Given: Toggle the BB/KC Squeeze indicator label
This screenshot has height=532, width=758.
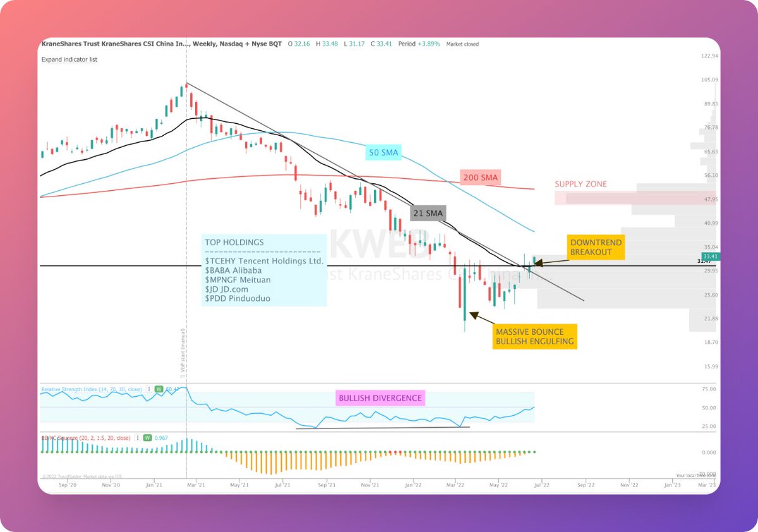Looking at the screenshot, I should tap(86, 437).
